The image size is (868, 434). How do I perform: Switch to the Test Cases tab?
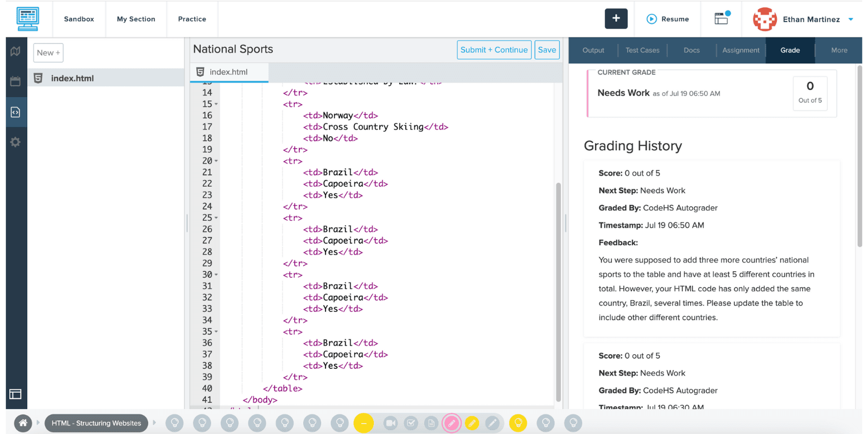(x=642, y=50)
